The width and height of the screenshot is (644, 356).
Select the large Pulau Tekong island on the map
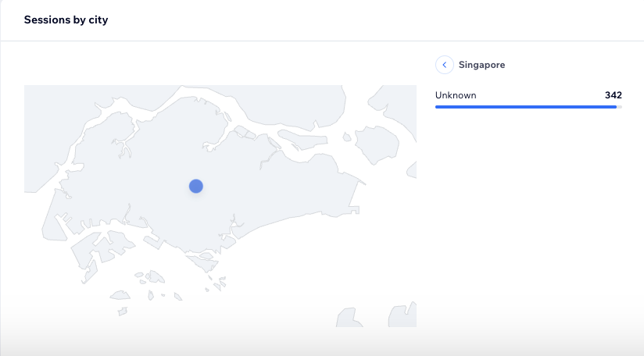tap(377, 144)
